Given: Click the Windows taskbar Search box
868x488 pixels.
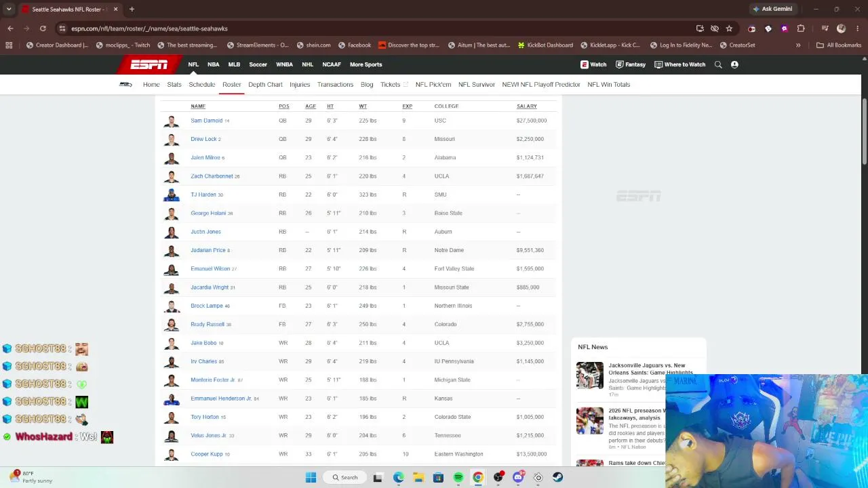Looking at the screenshot, I should click(x=344, y=477).
